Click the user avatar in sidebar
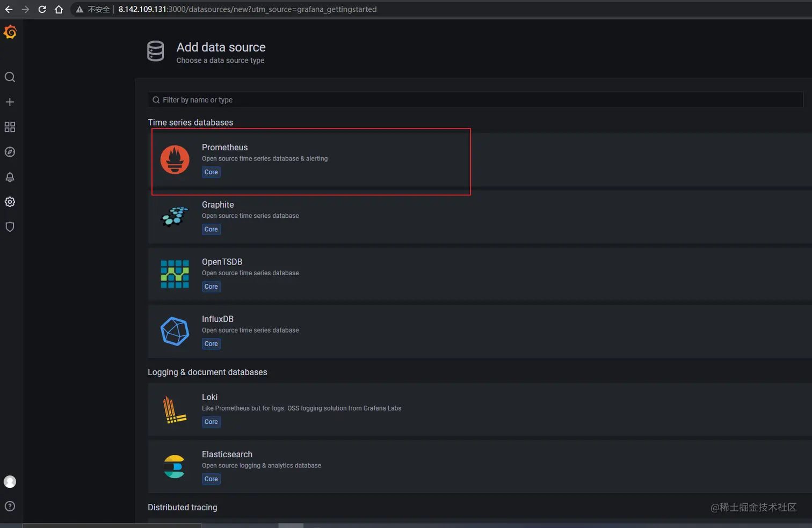812x528 pixels. (10, 481)
